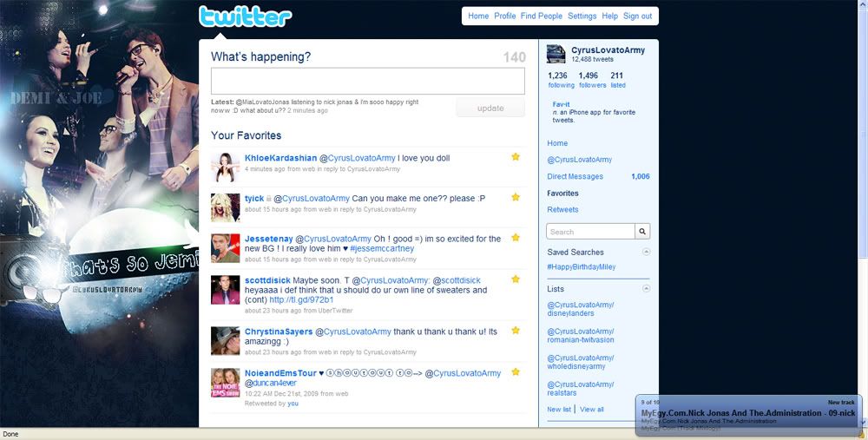The image size is (868, 440).
Task: Click the update button
Action: click(x=490, y=108)
